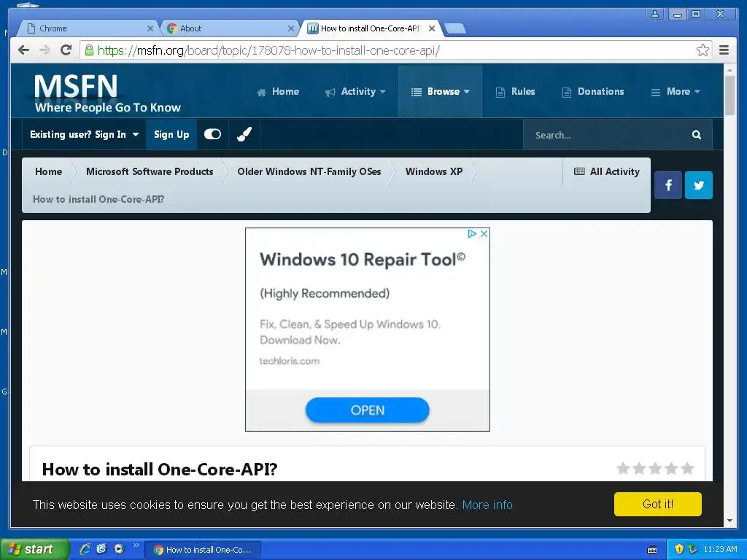Expand the Activity dropdown menu
This screenshot has height=560, width=747.
355,91
